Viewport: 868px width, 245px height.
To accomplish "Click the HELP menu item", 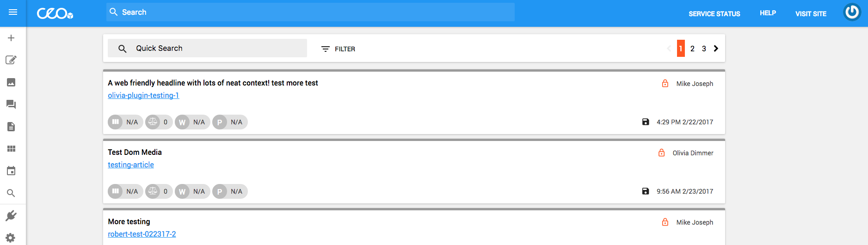I will tap(768, 13).
